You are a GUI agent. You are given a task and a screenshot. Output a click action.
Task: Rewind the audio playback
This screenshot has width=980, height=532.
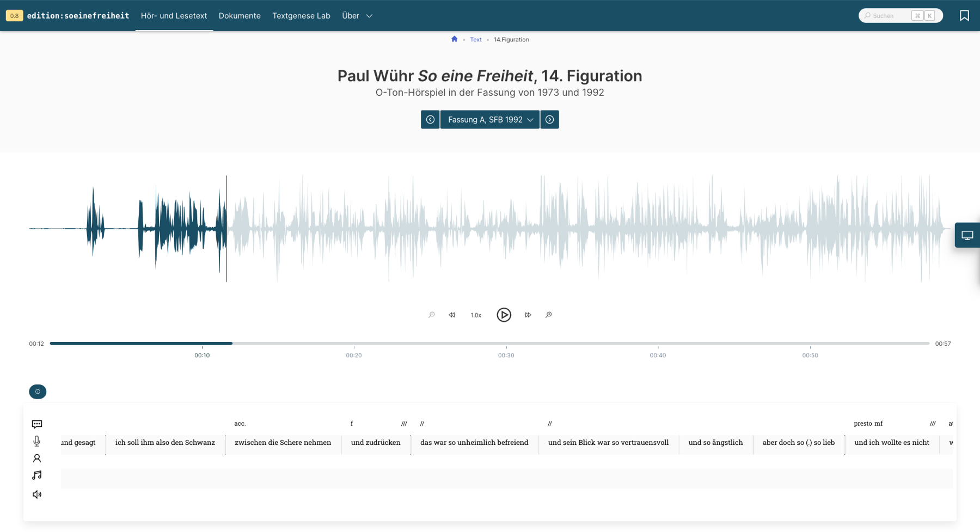(452, 315)
